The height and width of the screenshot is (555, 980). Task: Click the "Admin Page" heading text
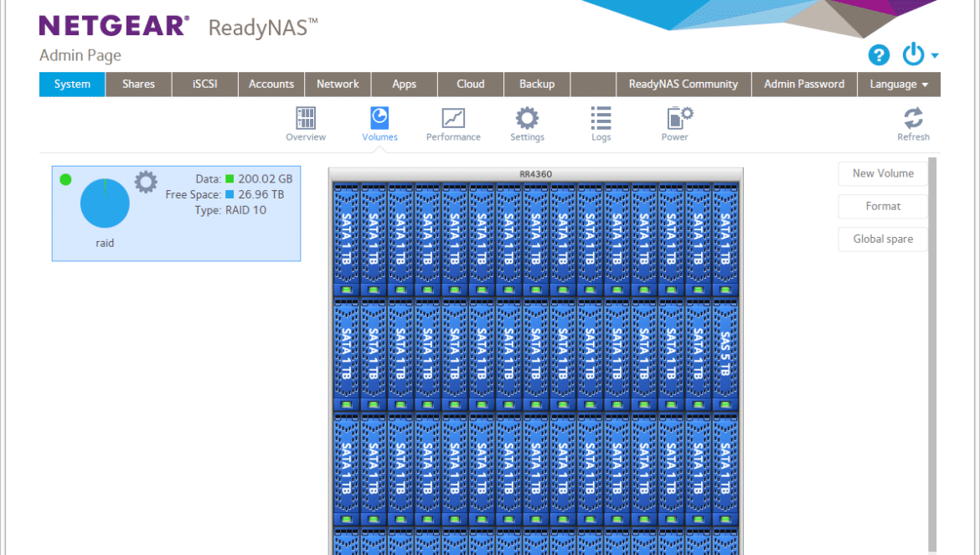coord(80,55)
